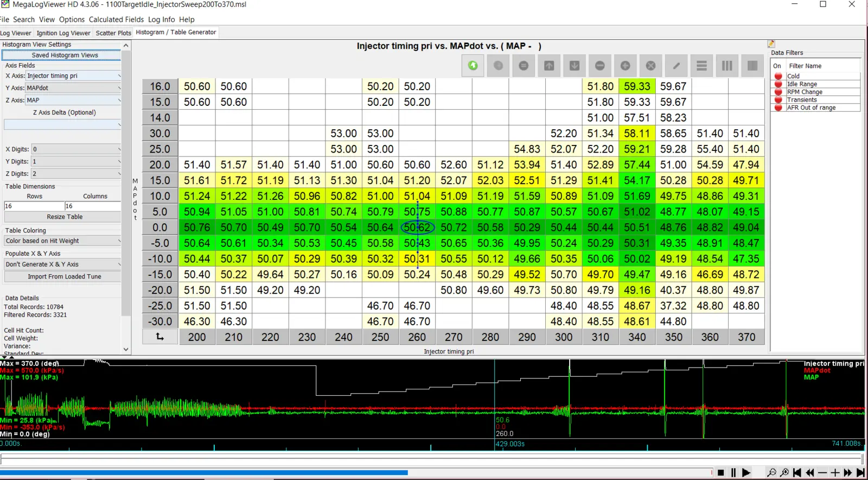This screenshot has height=480, width=868.
Task: Open the Help menu
Action: (x=187, y=20)
